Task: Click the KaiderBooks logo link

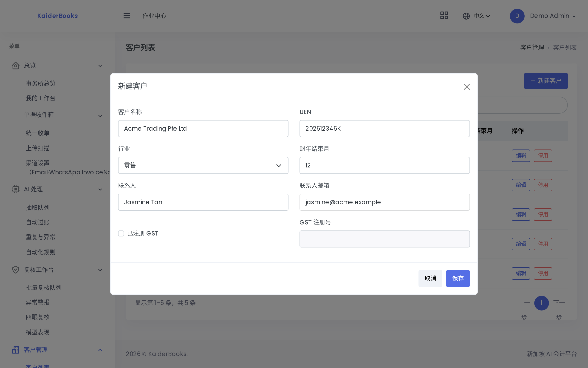Action: click(x=57, y=16)
